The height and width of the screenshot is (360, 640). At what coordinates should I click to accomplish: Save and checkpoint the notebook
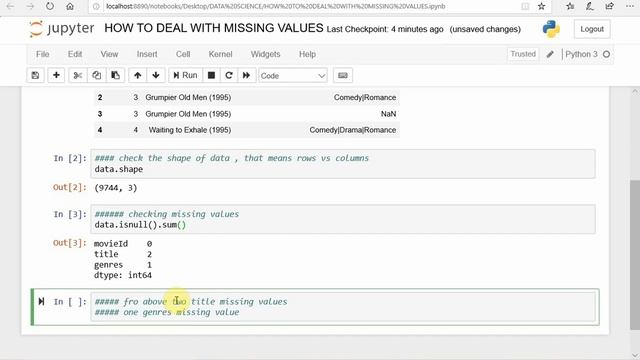click(36, 76)
